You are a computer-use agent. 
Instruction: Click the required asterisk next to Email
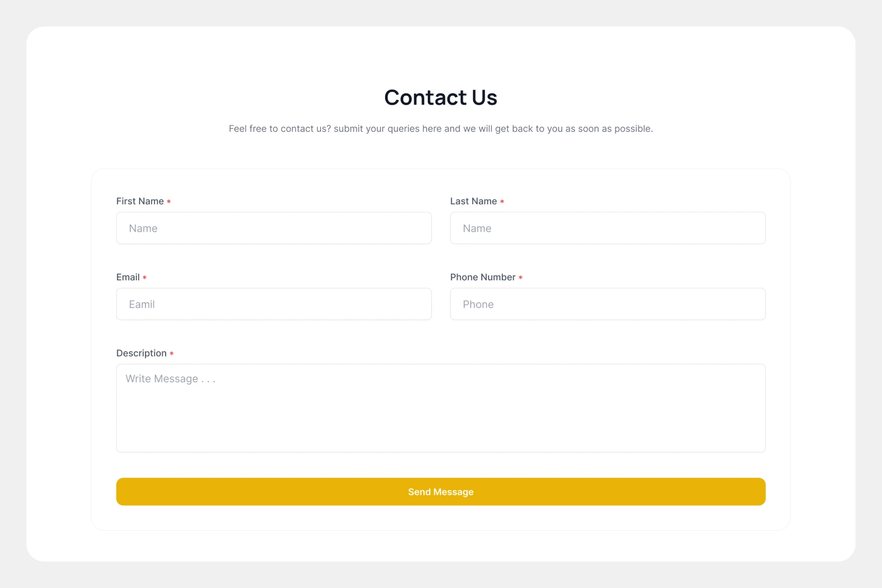145,278
